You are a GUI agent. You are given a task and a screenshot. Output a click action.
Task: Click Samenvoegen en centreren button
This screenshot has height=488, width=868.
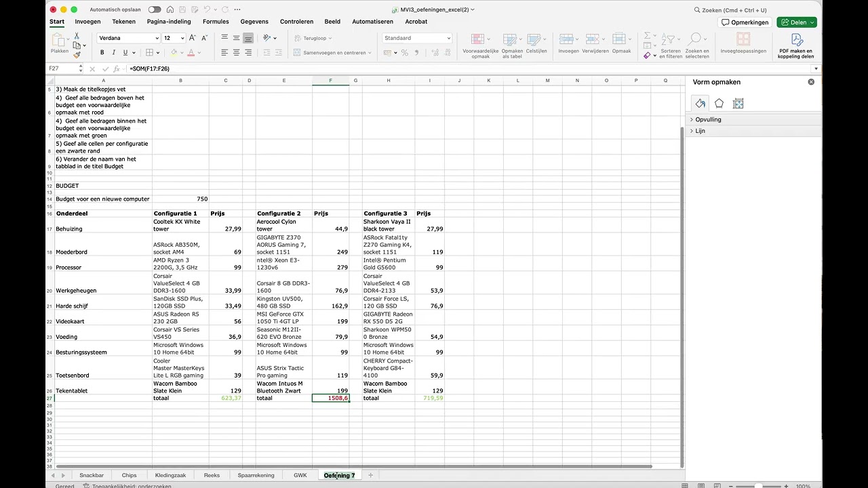(x=333, y=52)
